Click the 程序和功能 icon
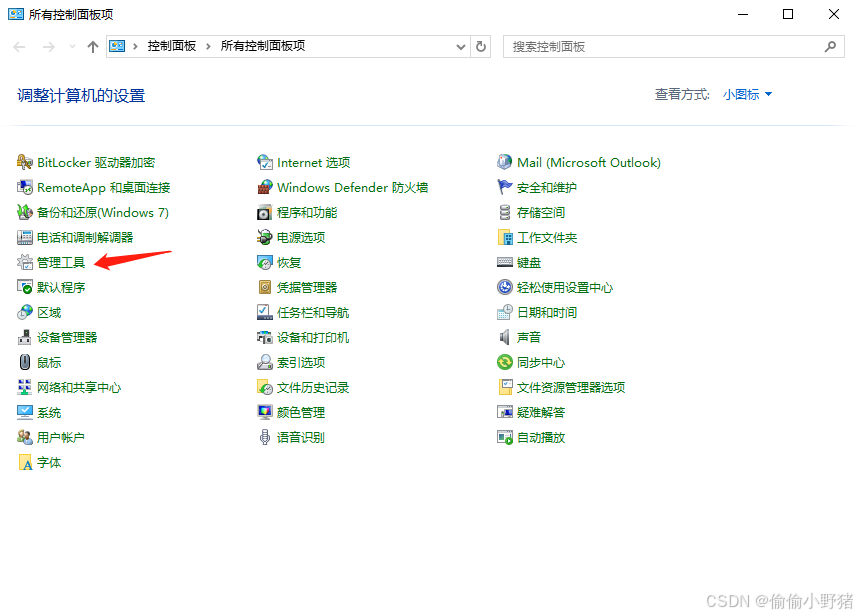The image size is (857, 616). click(x=265, y=212)
